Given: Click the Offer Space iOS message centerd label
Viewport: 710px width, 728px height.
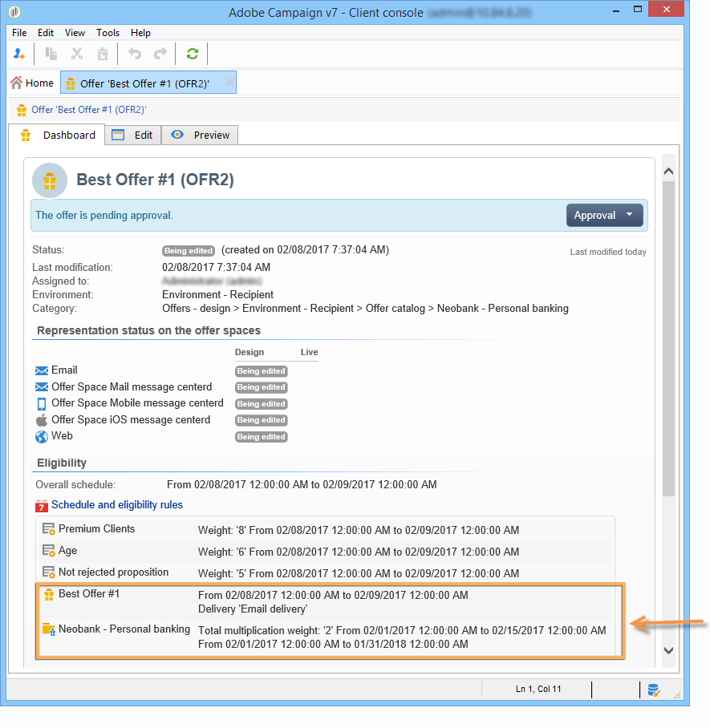Looking at the screenshot, I should [x=131, y=419].
